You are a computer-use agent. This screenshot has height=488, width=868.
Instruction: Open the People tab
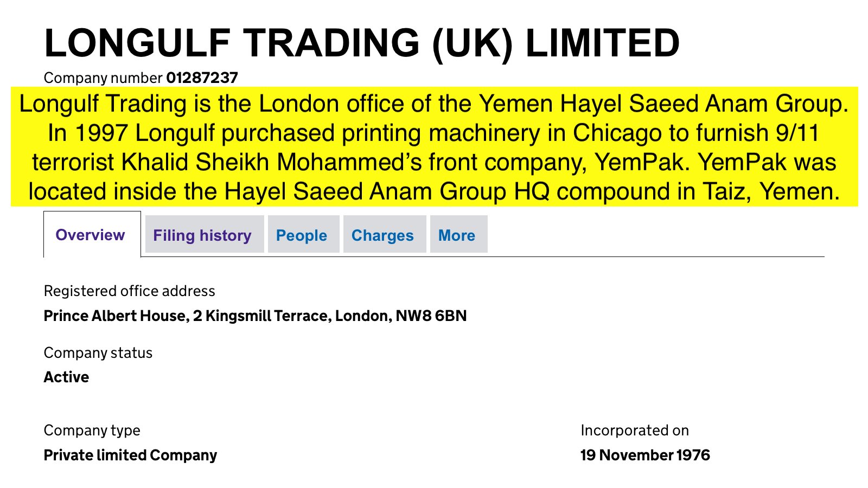[302, 235]
